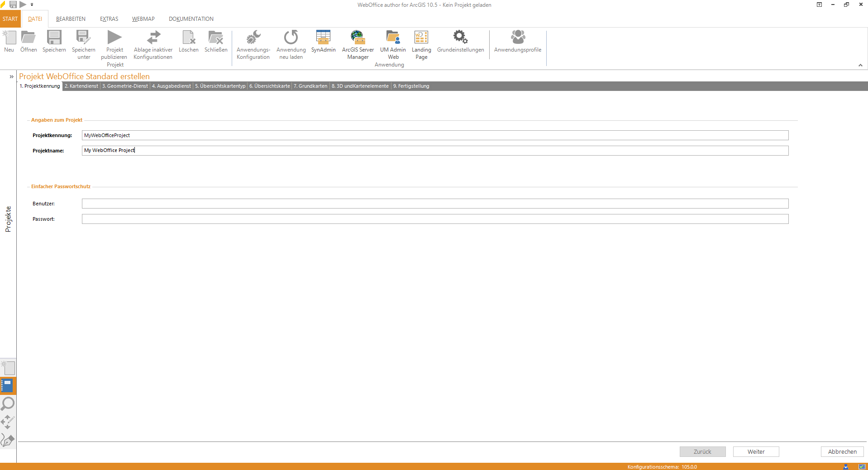Click Konfigurationsschema: 105.0.0 status text
868x470 pixels.
(662, 467)
